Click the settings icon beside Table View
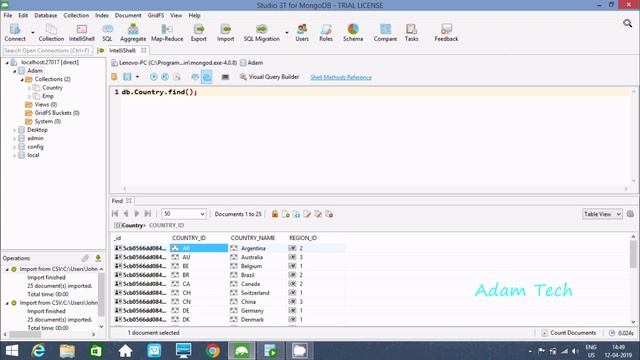Screen dimensions: 640x360 [630, 214]
